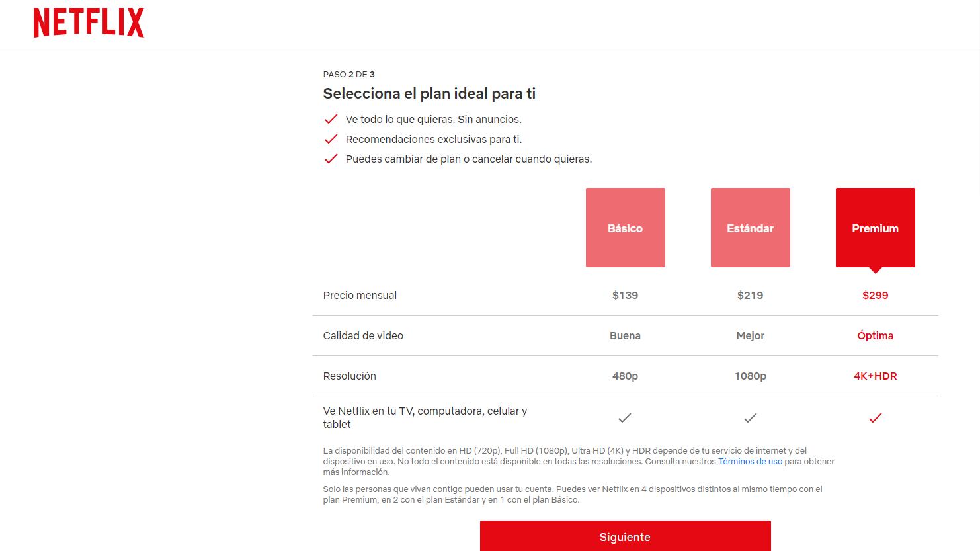980x551 pixels.
Task: Click the checkmark beside 'Puedes cambiar de plan'
Action: [x=331, y=158]
